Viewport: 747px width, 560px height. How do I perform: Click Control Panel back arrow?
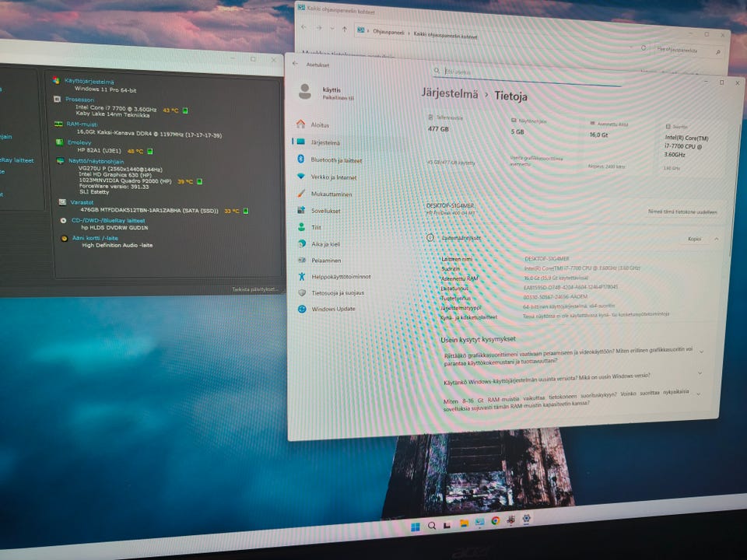[303, 27]
